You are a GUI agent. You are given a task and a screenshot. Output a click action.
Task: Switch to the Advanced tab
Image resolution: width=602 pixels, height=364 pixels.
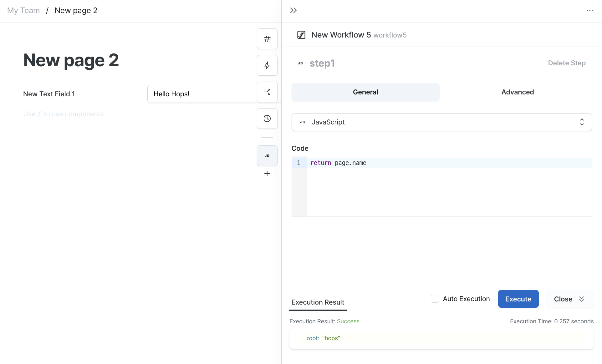[517, 92]
